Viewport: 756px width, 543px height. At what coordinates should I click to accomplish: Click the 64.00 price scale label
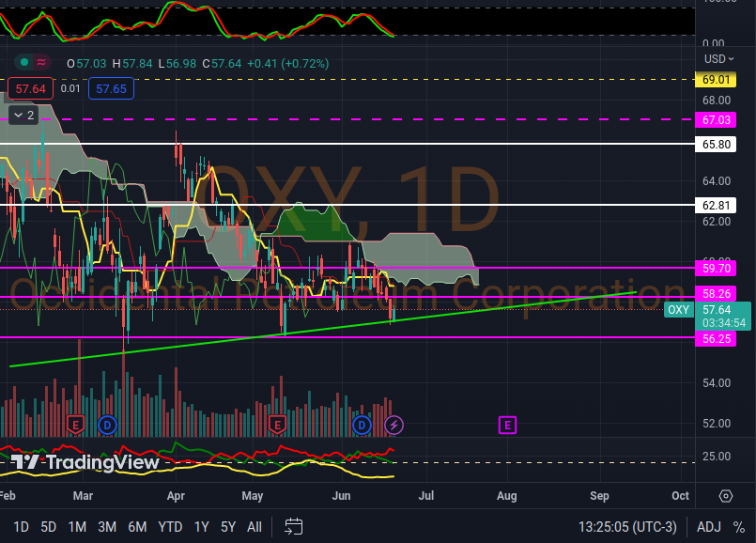717,180
